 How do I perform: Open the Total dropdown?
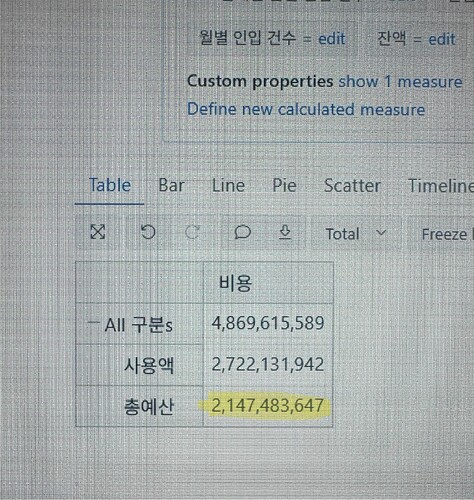356,233
